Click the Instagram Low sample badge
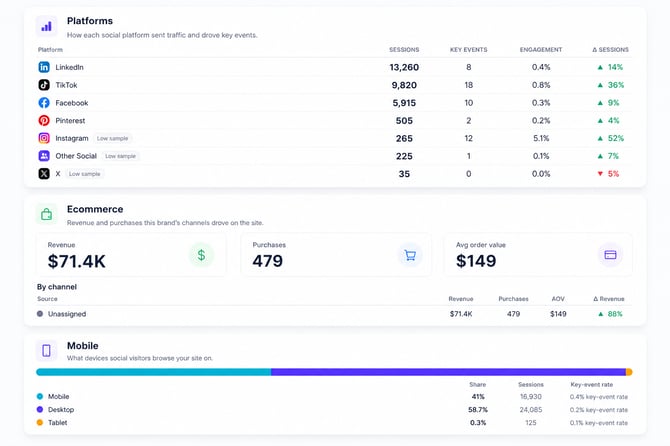670x446 pixels. click(x=112, y=138)
